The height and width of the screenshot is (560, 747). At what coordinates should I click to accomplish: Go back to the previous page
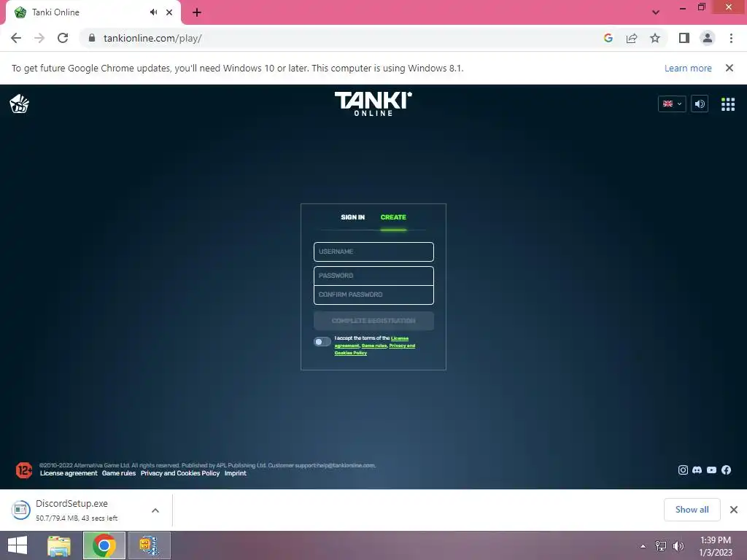16,38
